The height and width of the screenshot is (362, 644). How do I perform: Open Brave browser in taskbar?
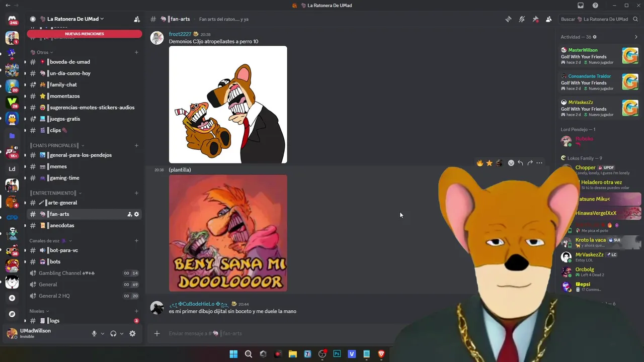tap(381, 354)
